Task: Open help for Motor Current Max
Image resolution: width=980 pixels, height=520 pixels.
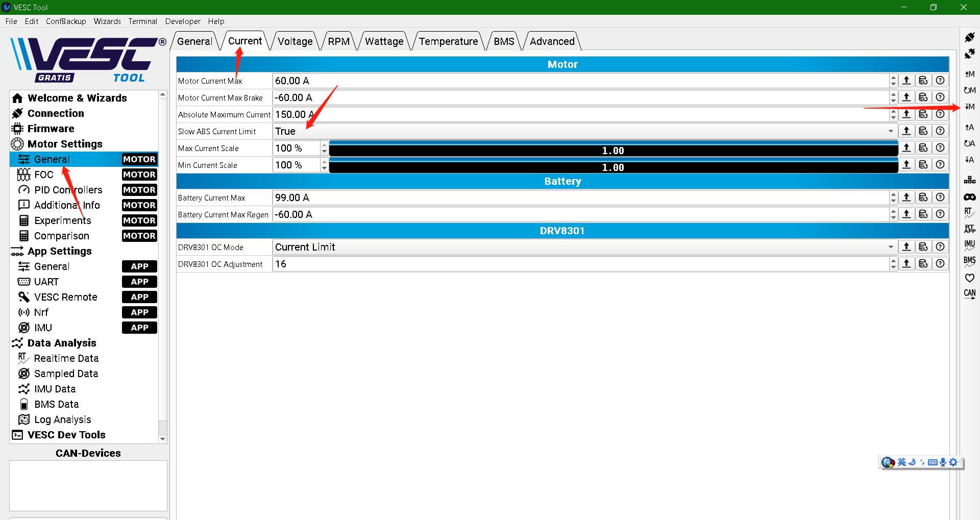Action: pyautogui.click(x=940, y=81)
